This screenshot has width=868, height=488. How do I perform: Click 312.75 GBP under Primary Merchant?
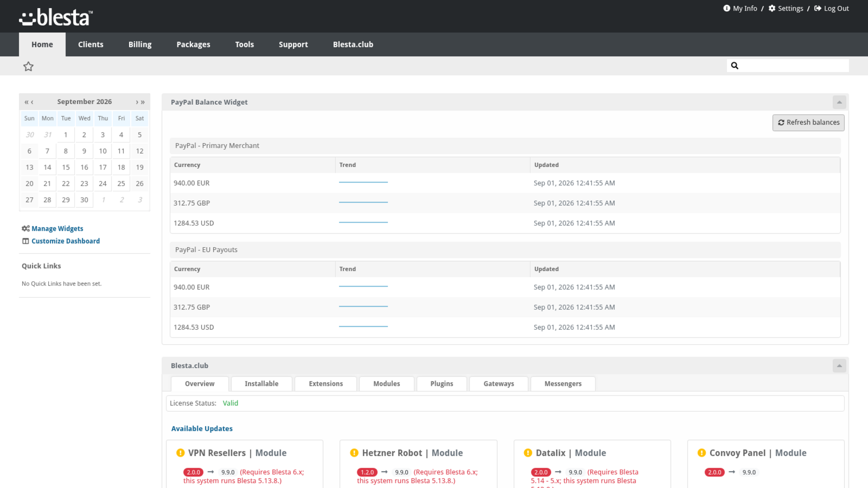coord(192,203)
